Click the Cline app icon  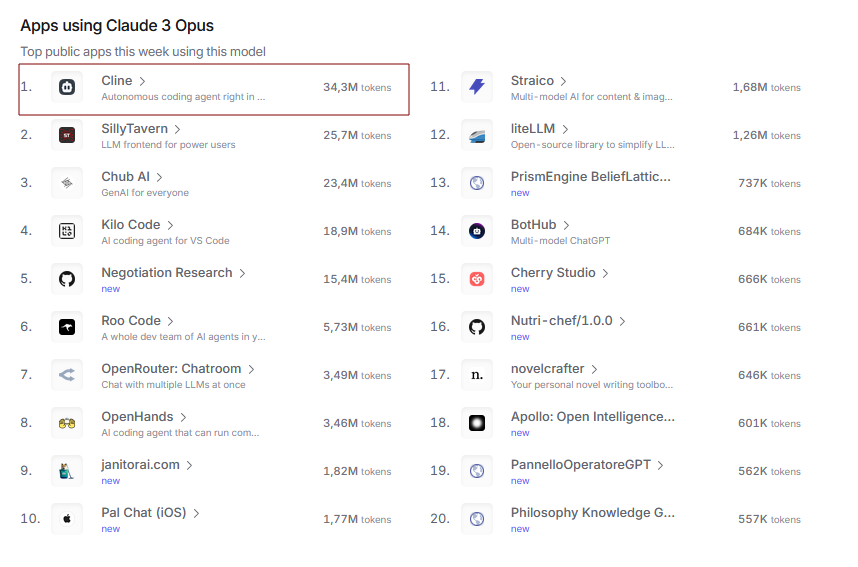[67, 87]
